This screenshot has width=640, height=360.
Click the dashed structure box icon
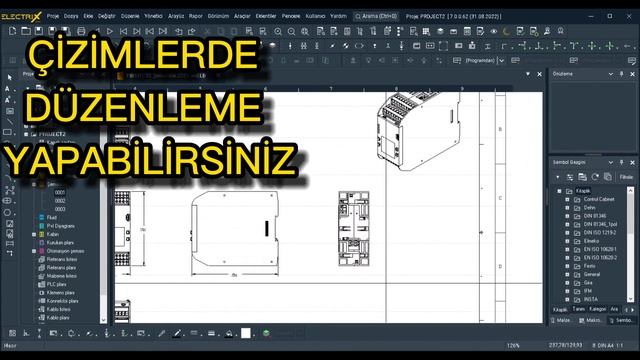tap(443, 46)
